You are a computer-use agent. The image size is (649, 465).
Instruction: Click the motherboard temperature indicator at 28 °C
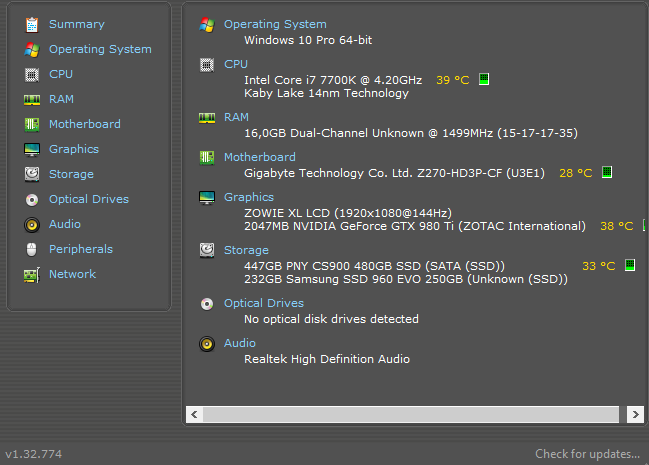click(606, 173)
